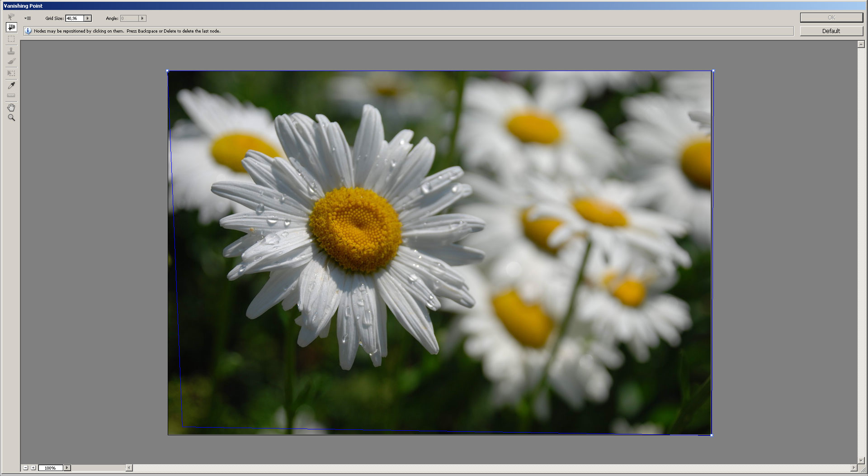Choose the Eyedropper tool
The height and width of the screenshot is (476, 868).
(11, 85)
